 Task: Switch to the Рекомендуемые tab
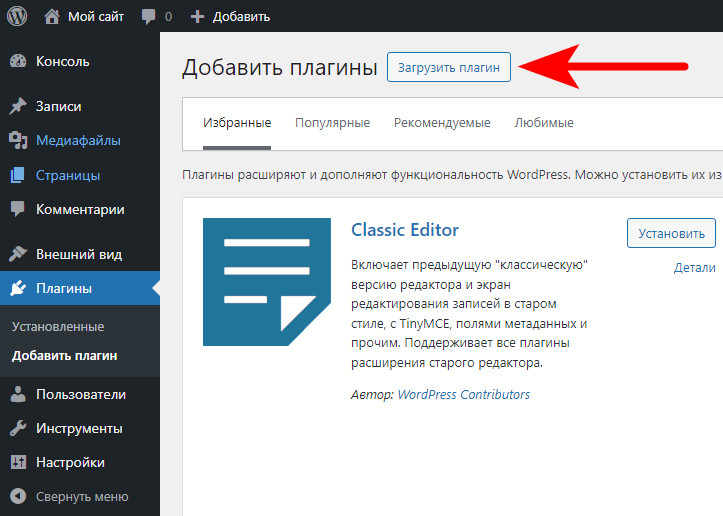click(442, 123)
